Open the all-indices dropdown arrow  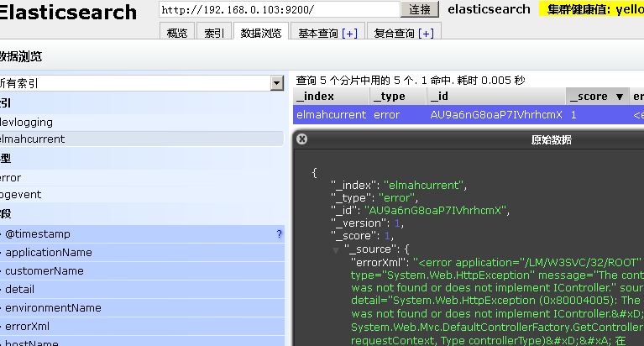tap(277, 83)
